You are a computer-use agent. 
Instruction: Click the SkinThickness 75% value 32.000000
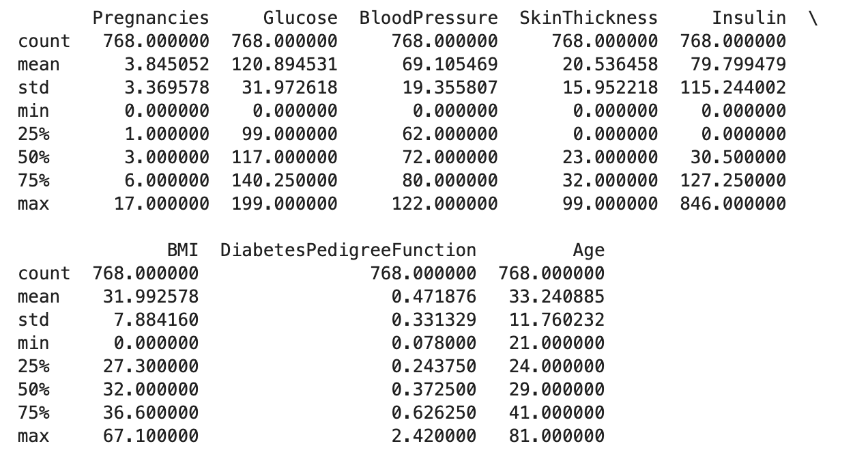[x=610, y=181]
